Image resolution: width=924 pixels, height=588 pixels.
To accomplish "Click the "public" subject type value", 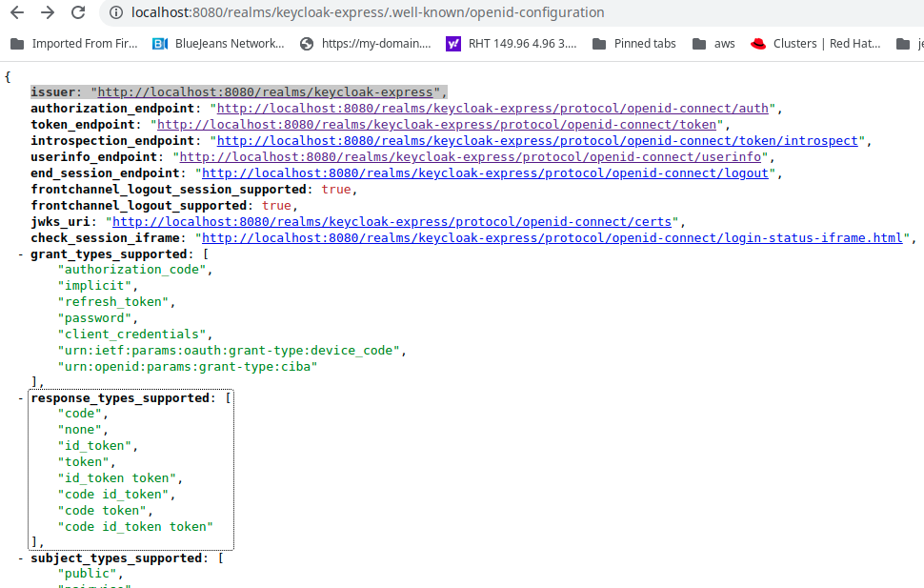I will pos(88,574).
